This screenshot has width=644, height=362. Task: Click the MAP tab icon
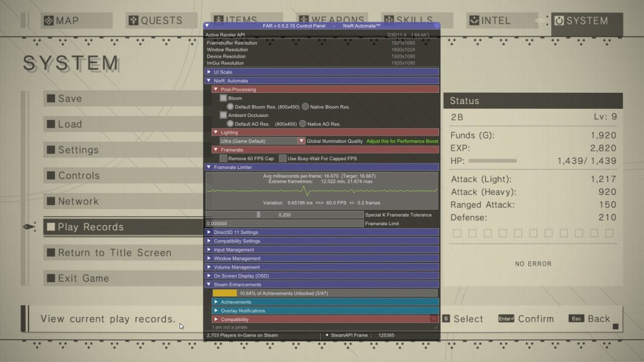tap(48, 20)
